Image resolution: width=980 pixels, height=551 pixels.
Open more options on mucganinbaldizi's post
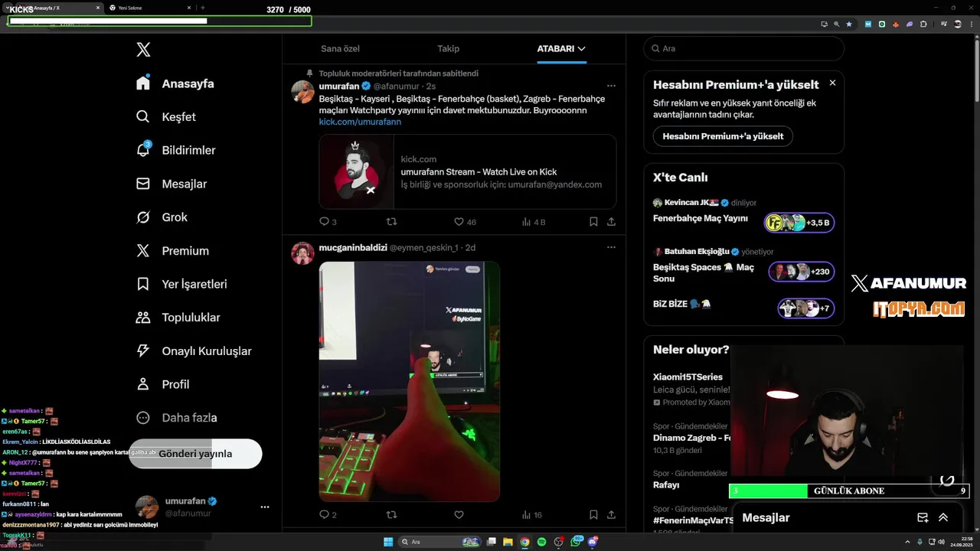pyautogui.click(x=611, y=247)
